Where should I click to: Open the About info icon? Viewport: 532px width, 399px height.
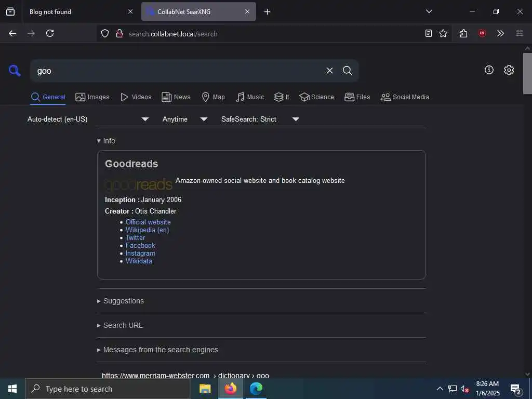point(489,70)
